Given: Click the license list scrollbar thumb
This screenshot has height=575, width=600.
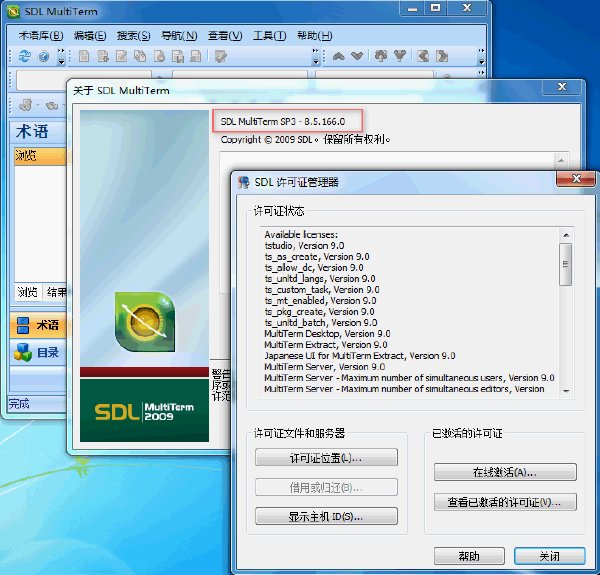Looking at the screenshot, I should (x=565, y=264).
